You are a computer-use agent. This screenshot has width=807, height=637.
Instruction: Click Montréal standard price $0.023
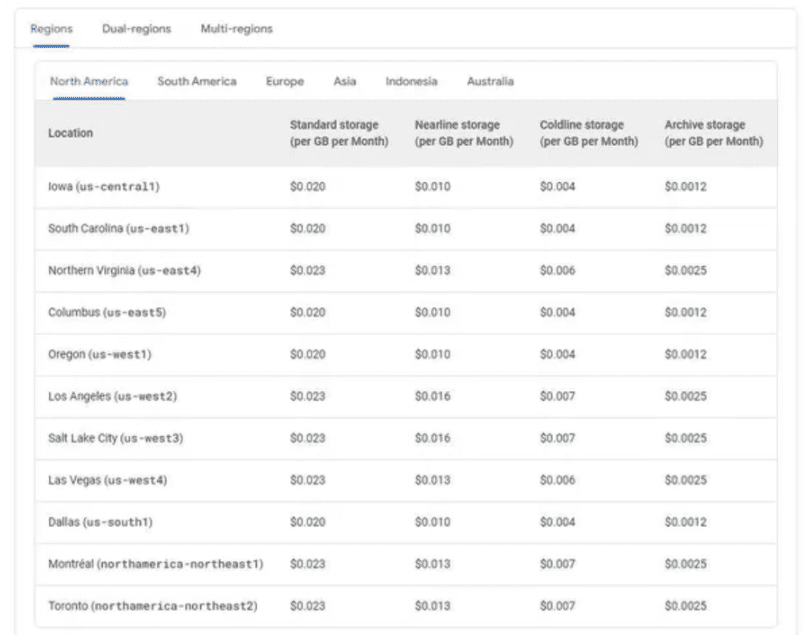(x=308, y=564)
